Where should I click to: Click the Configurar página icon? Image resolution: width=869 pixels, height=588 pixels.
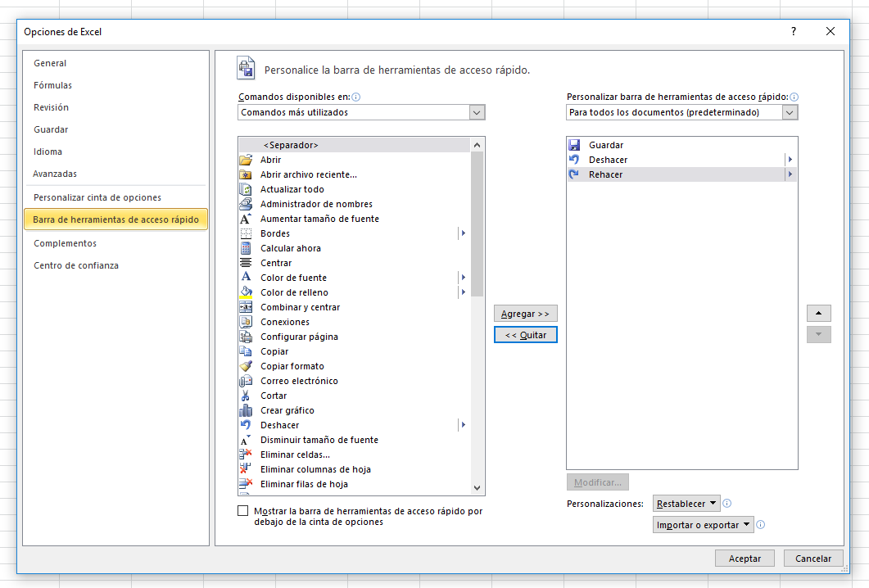[x=246, y=337]
